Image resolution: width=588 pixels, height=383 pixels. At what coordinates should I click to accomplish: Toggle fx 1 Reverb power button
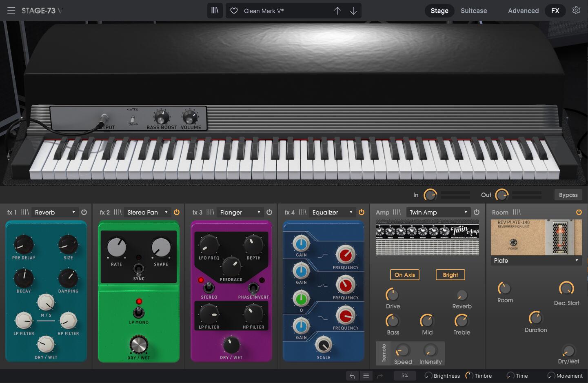[84, 212]
